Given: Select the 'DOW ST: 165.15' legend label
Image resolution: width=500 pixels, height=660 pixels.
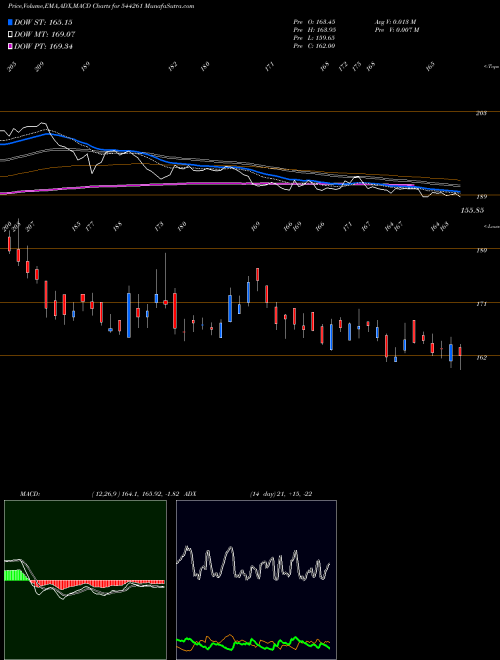Looking at the screenshot, I should coord(43,22).
